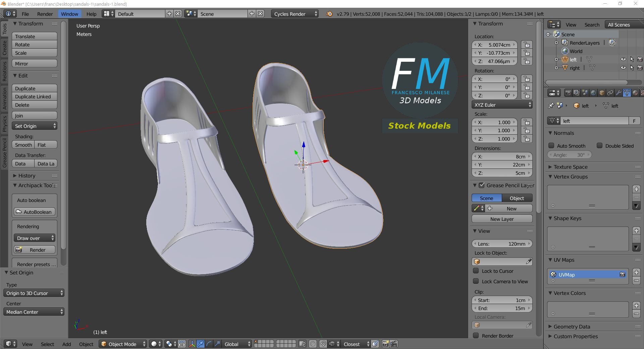Click the Blender logo in info header
This screenshot has height=349, width=644.
pos(329,14)
